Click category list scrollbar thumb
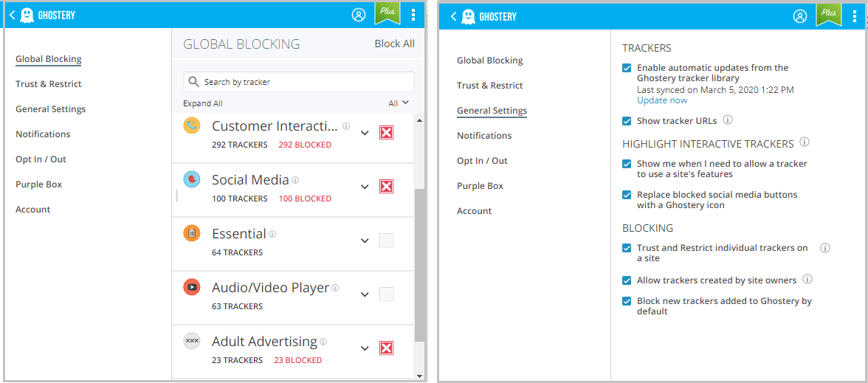This screenshot has height=383, width=868. coord(419,264)
